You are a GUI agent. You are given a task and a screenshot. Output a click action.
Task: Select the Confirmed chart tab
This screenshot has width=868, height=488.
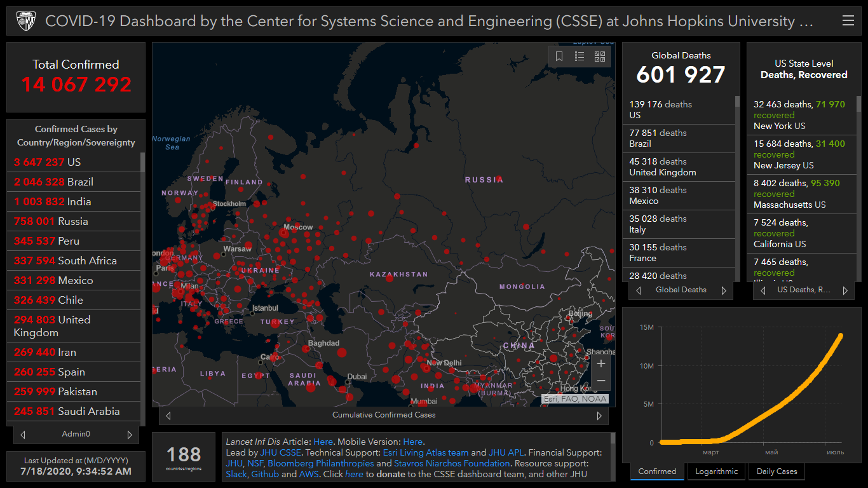pos(657,471)
